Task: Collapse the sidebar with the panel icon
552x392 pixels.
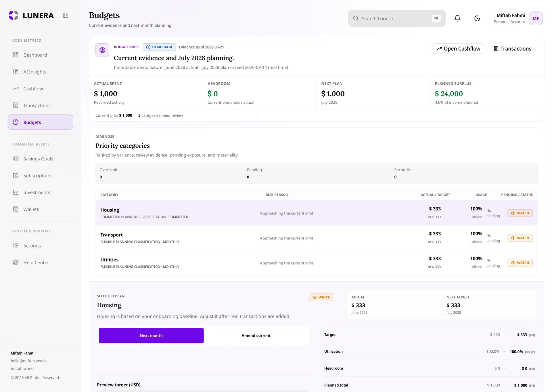Action: pyautogui.click(x=66, y=16)
